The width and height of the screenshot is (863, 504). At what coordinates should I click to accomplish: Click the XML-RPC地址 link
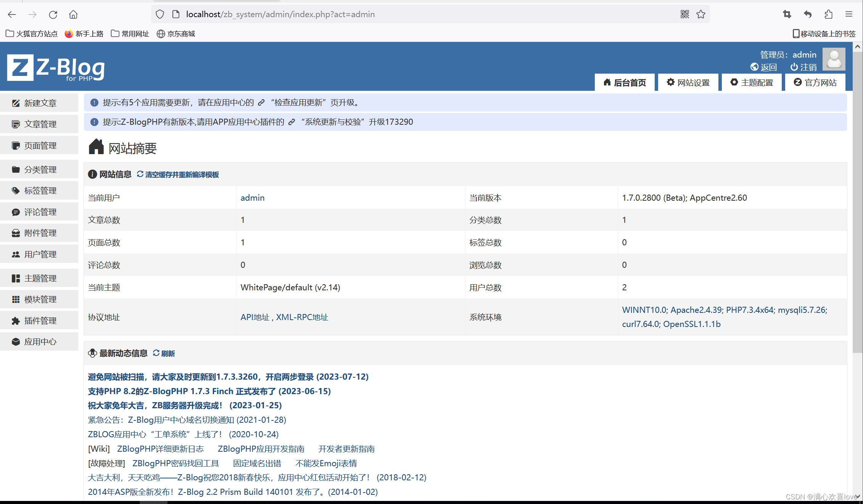(x=302, y=317)
